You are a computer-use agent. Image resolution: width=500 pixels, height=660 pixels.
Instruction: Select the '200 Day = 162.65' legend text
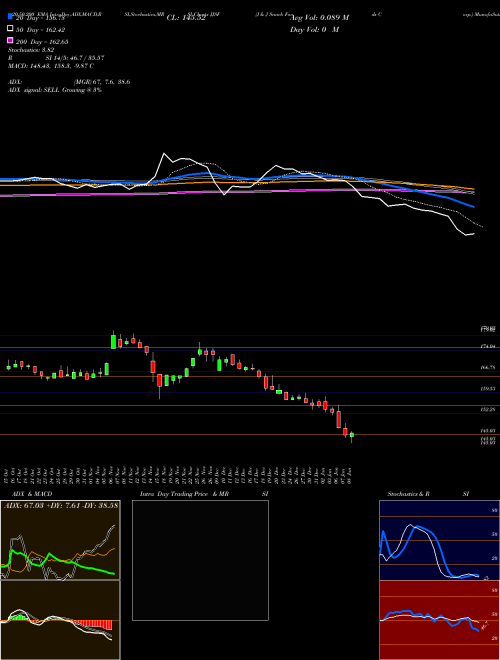click(x=42, y=42)
